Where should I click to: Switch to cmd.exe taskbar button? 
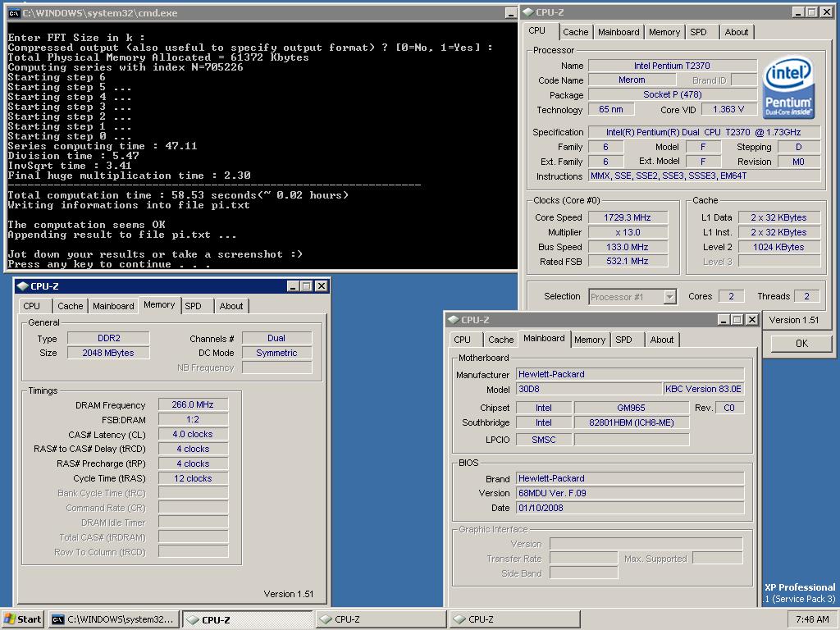(113, 619)
